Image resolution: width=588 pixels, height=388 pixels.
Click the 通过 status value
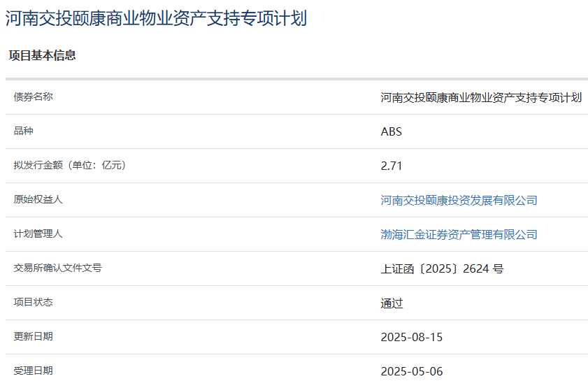coord(392,303)
